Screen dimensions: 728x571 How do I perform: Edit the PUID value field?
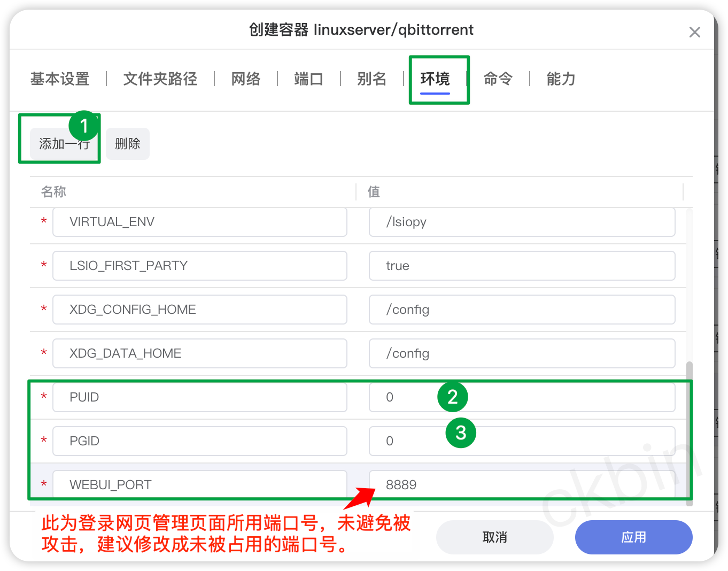coord(522,397)
